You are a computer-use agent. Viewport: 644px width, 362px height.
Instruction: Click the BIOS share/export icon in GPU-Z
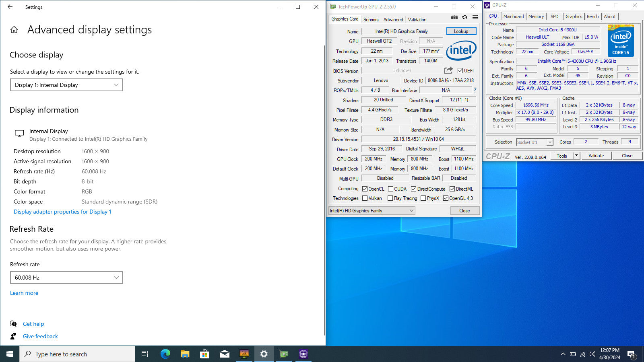click(448, 70)
